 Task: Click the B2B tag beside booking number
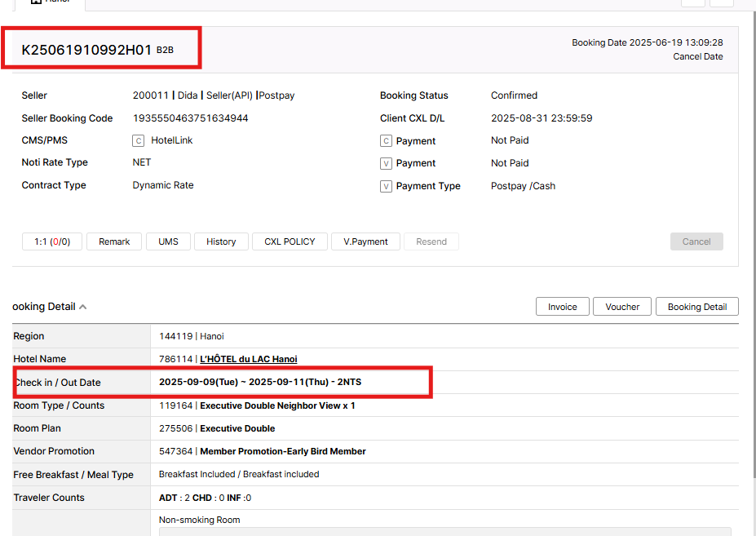click(x=165, y=51)
